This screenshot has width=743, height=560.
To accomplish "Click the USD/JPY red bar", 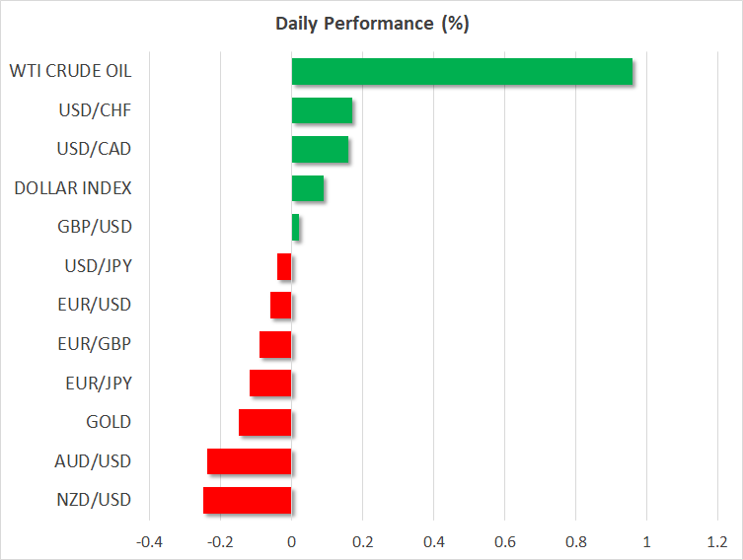I will pyautogui.click(x=284, y=266).
